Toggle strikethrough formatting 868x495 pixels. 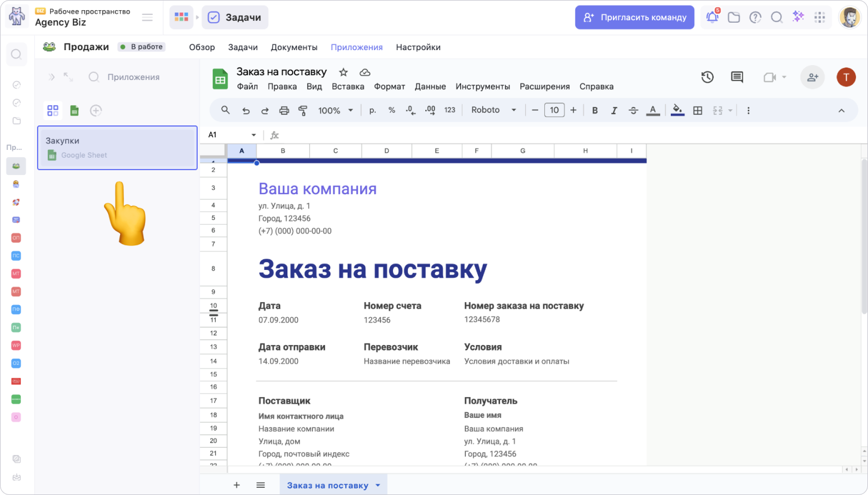pyautogui.click(x=633, y=110)
